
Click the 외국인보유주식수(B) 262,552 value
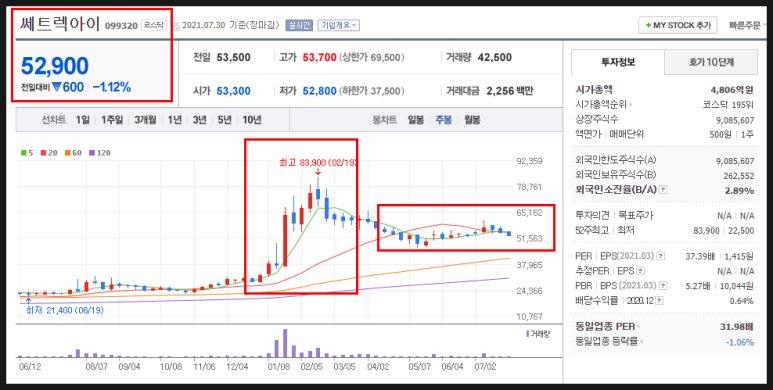pyautogui.click(x=738, y=176)
